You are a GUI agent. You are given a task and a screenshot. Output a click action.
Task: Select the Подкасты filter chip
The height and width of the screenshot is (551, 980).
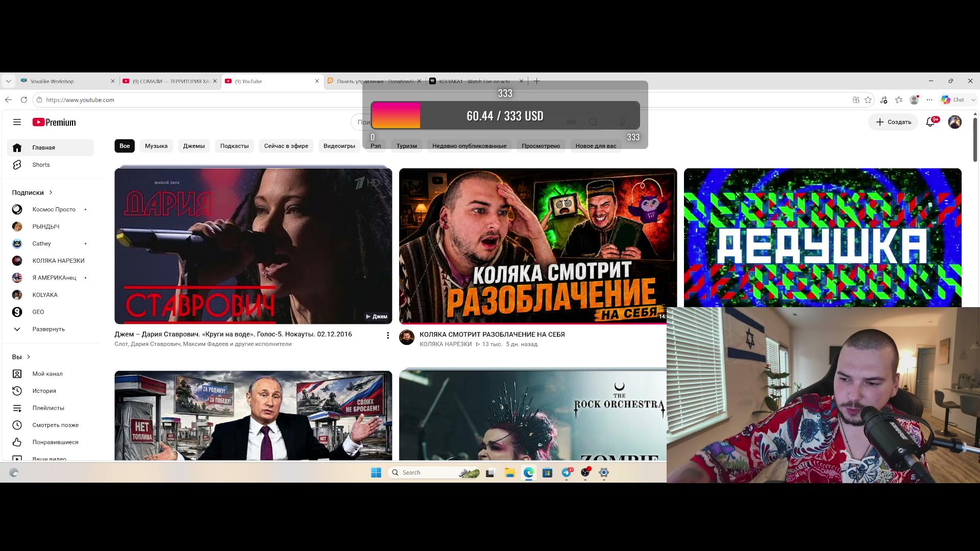point(234,146)
